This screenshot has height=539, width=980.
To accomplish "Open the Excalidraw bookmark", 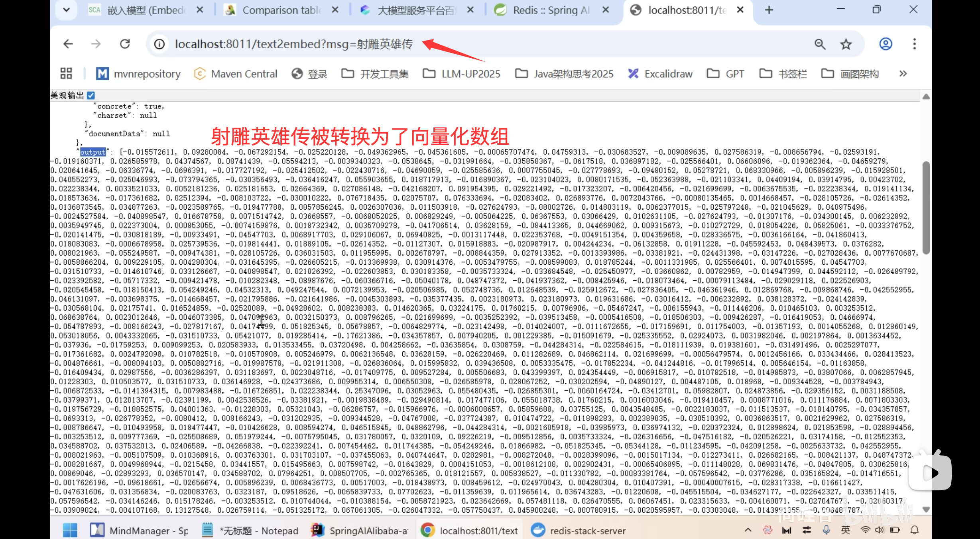I will tap(659, 73).
